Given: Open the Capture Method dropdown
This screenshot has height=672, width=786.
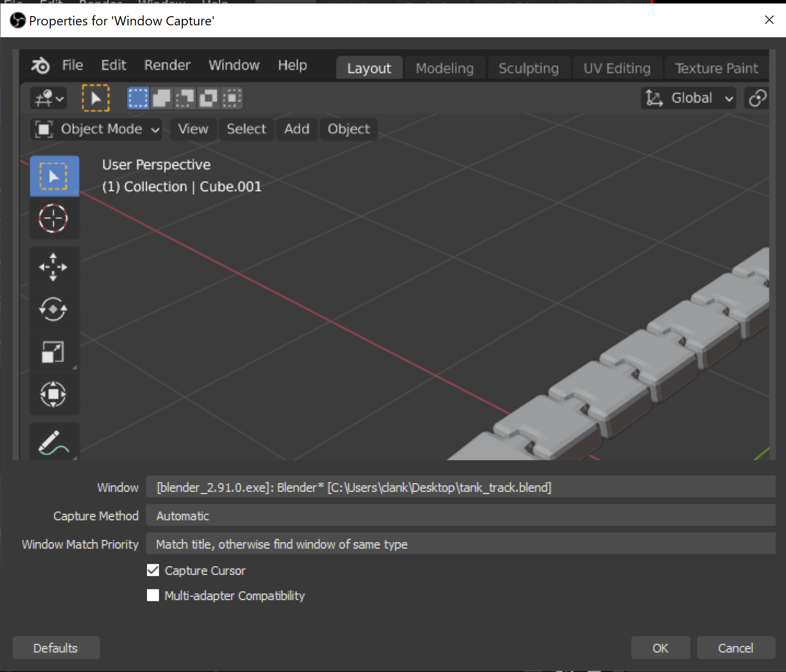Looking at the screenshot, I should (x=461, y=515).
